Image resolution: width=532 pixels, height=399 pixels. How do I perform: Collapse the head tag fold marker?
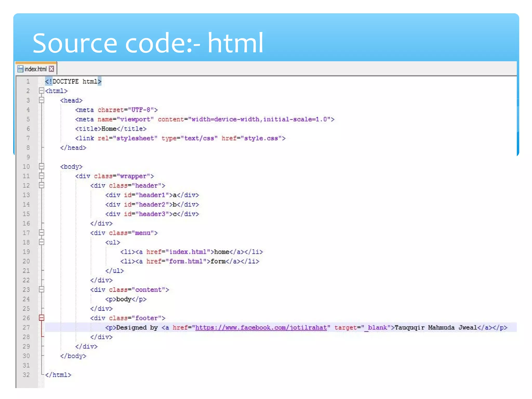41,100
